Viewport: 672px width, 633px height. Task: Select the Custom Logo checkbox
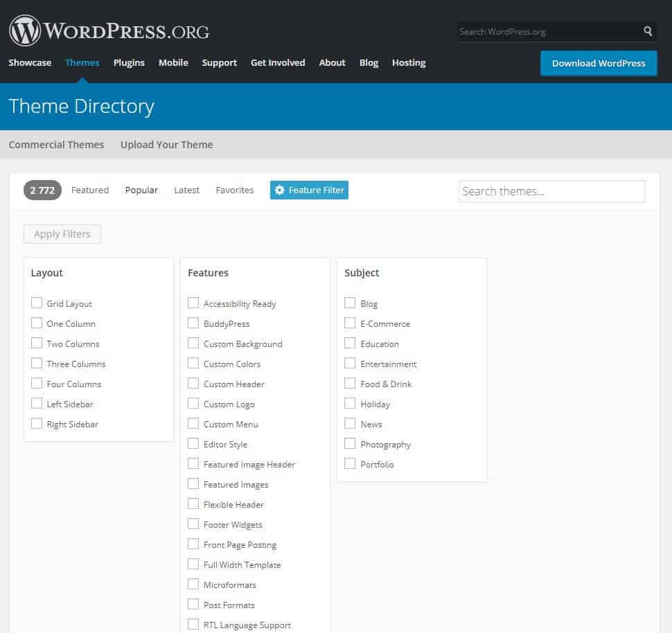193,404
